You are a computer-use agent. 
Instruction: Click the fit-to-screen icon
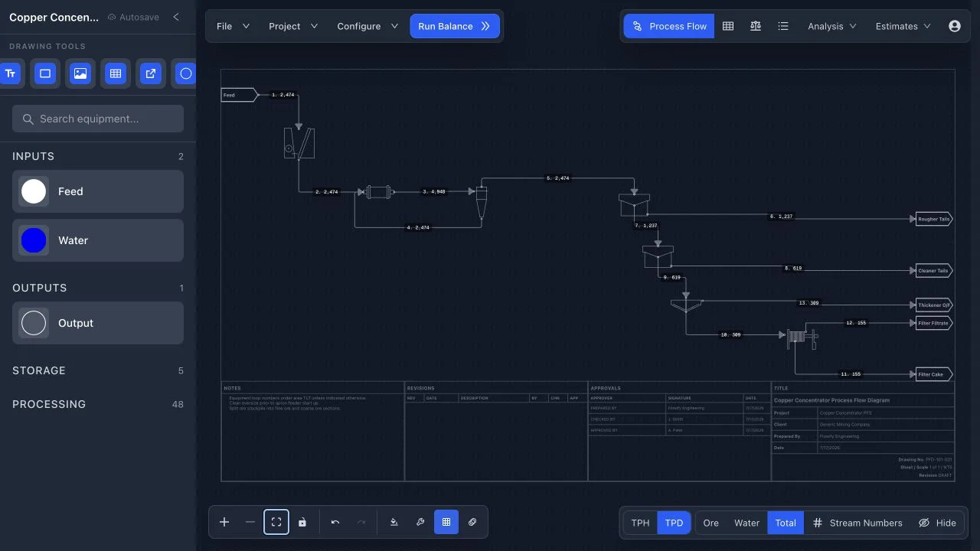pyautogui.click(x=276, y=523)
